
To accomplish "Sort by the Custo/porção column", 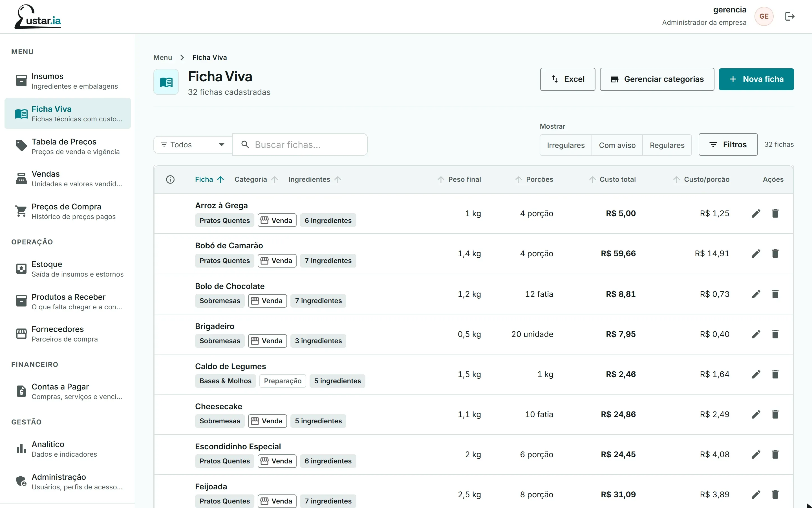I will pos(701,179).
